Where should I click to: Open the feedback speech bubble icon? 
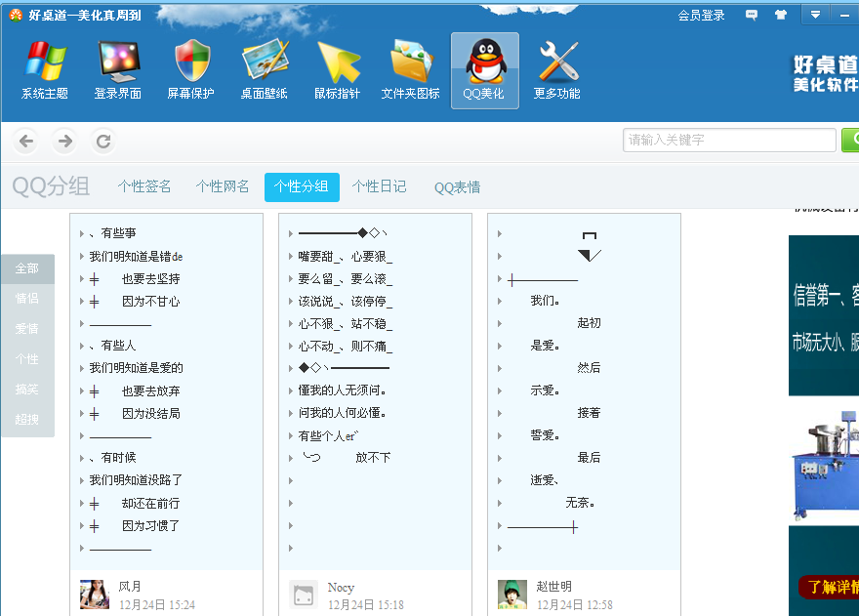752,15
